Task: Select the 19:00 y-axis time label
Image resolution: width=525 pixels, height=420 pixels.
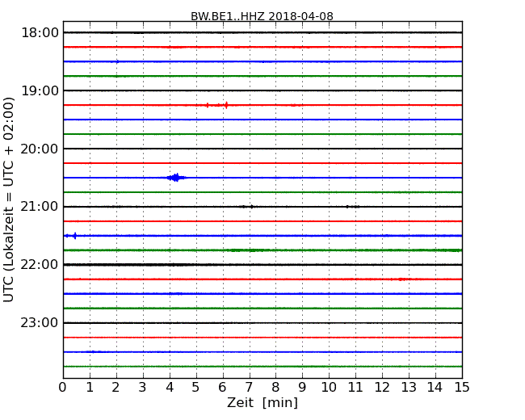Action: coord(40,90)
